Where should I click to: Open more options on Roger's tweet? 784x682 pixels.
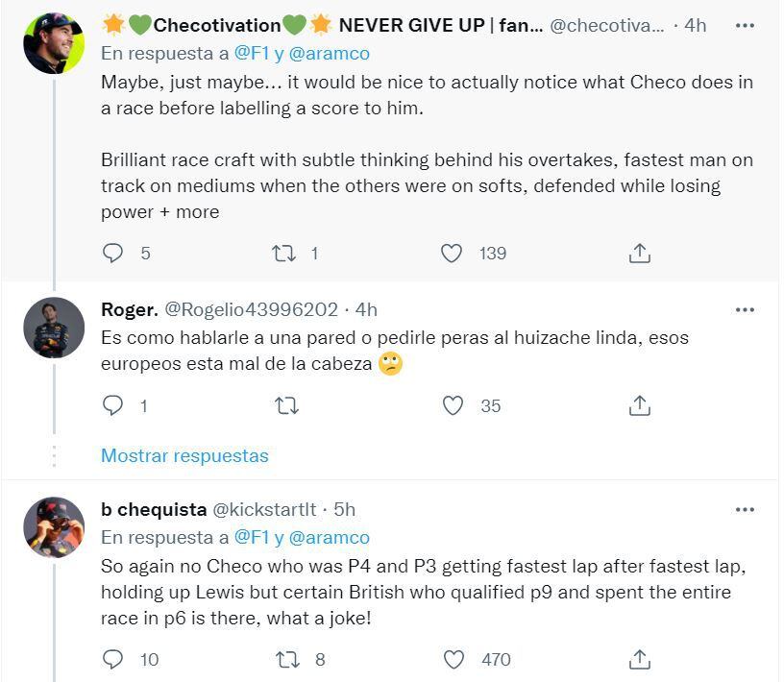(745, 309)
